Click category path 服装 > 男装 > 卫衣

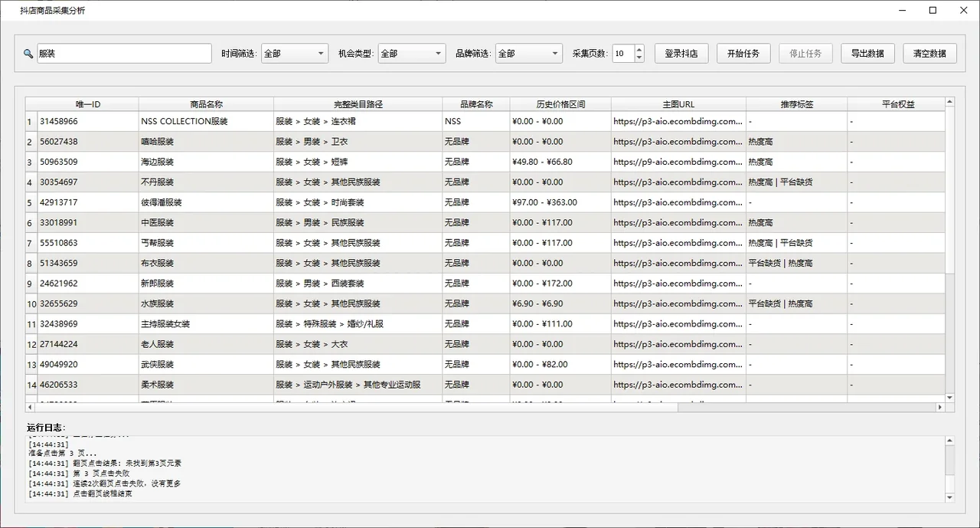(x=358, y=142)
